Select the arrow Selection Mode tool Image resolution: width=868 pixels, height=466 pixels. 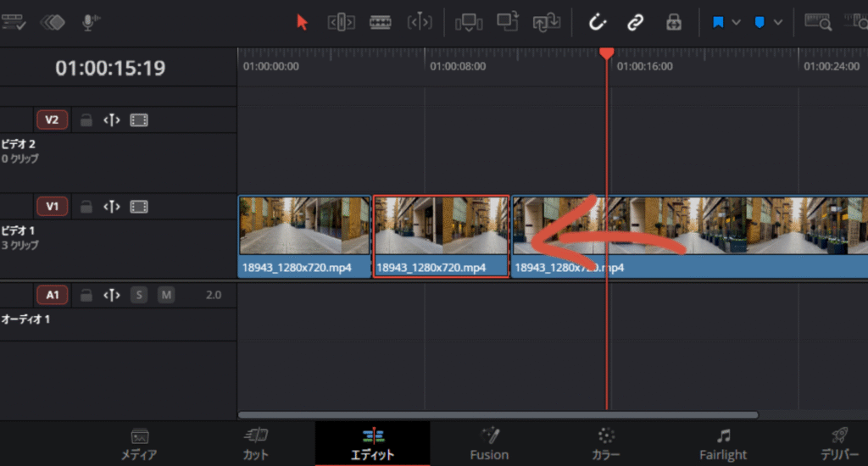302,23
